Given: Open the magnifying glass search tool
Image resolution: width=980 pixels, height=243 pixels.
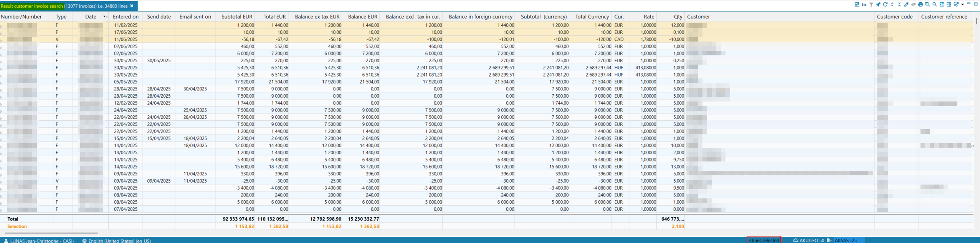Looking at the screenshot, I should pyautogui.click(x=935, y=4).
